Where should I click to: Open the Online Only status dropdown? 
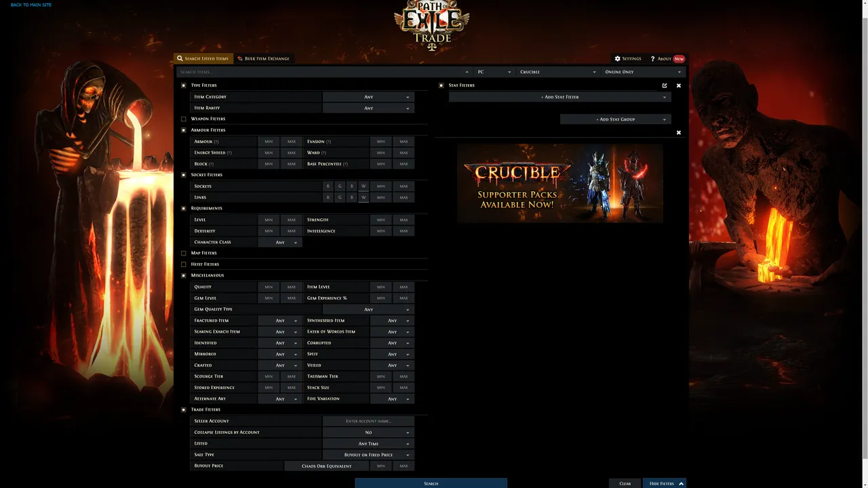pos(643,72)
